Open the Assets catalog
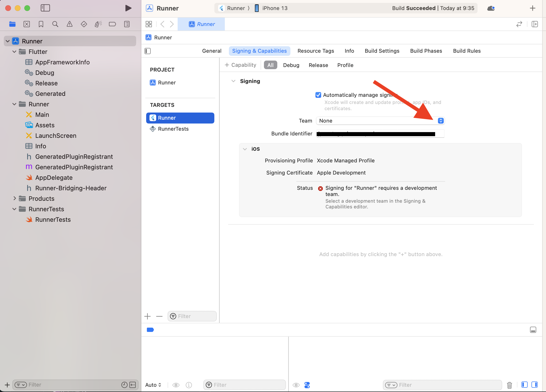The width and height of the screenshot is (546, 392). pyautogui.click(x=45, y=125)
